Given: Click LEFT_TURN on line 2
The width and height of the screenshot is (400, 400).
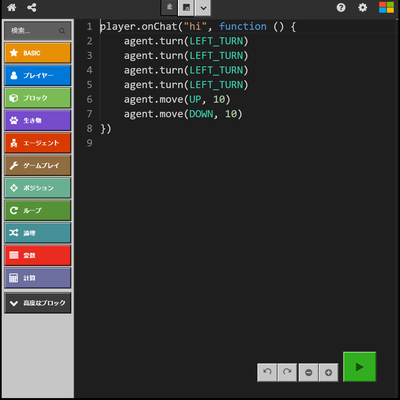Looking at the screenshot, I should click(x=216, y=41).
